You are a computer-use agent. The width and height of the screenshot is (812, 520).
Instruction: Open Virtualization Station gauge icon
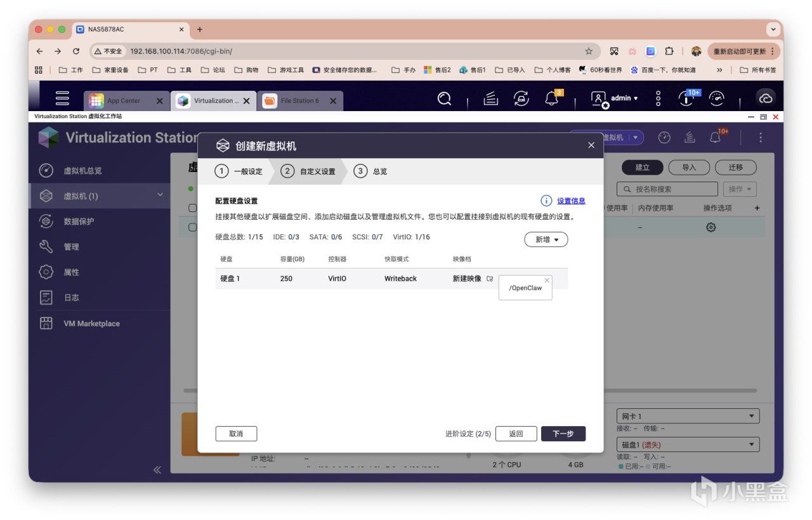(x=664, y=138)
